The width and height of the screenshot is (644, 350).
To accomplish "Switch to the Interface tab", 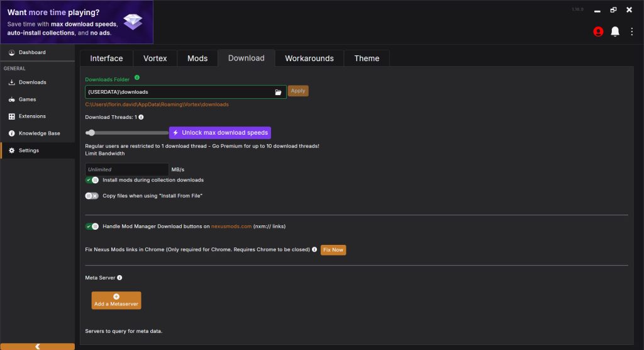I will (106, 59).
